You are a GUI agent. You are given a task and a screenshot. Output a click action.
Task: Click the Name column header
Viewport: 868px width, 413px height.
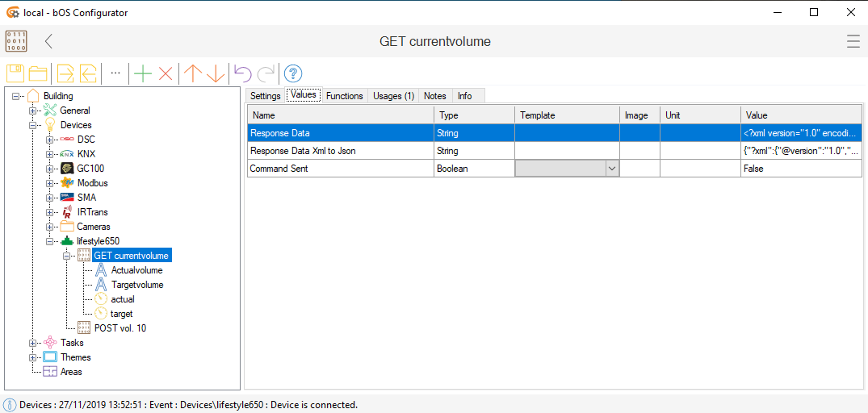339,115
